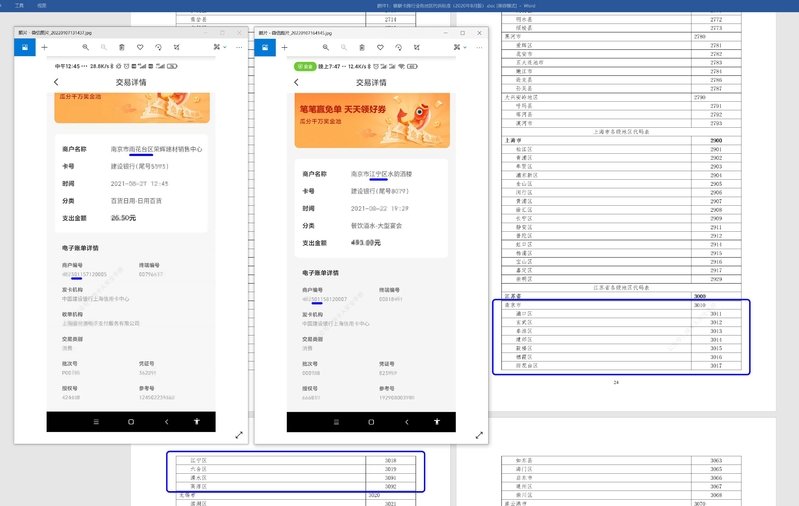799x506 pixels.
Task: Open the more options ellipsis in left Photos window
Action: click(239, 47)
